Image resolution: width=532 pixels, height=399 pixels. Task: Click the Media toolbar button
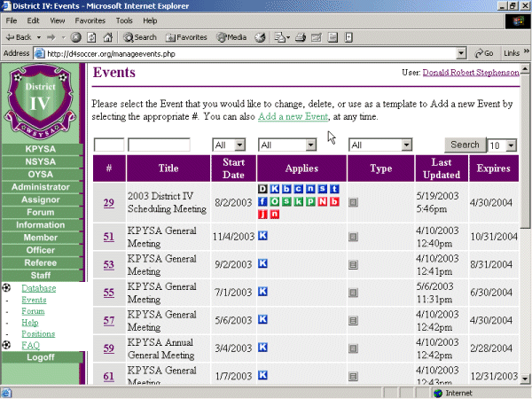click(231, 37)
